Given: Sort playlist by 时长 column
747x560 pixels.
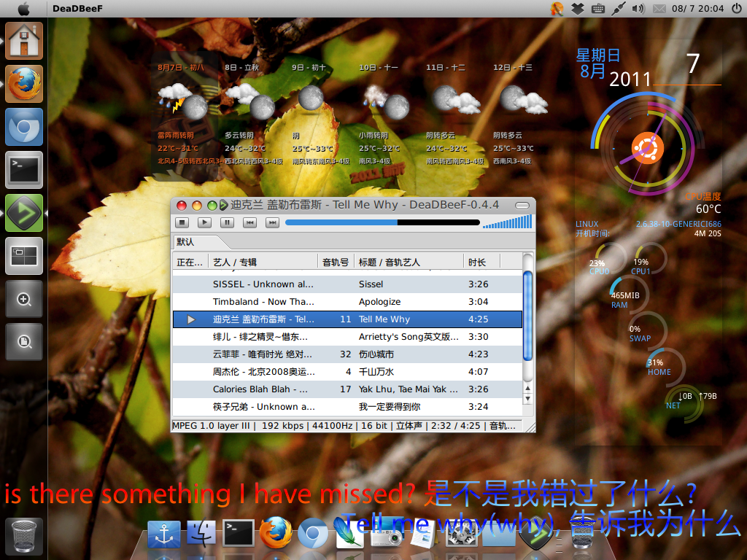Looking at the screenshot, I should (481, 262).
